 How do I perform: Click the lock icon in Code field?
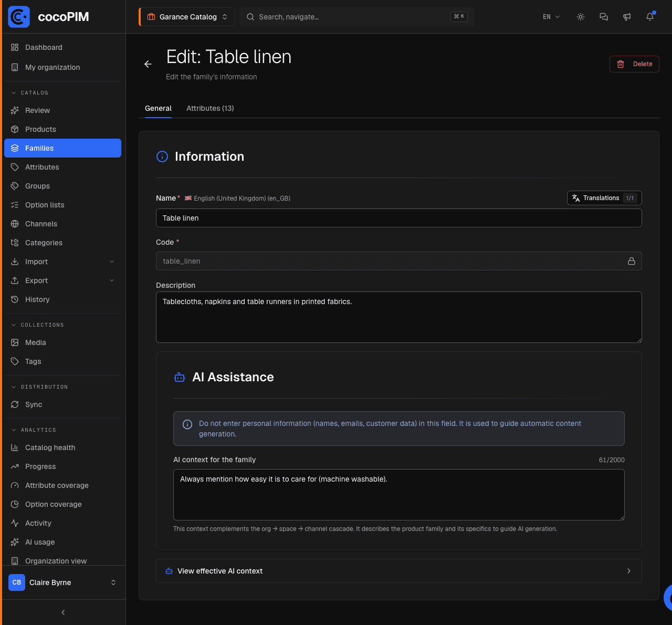point(632,261)
